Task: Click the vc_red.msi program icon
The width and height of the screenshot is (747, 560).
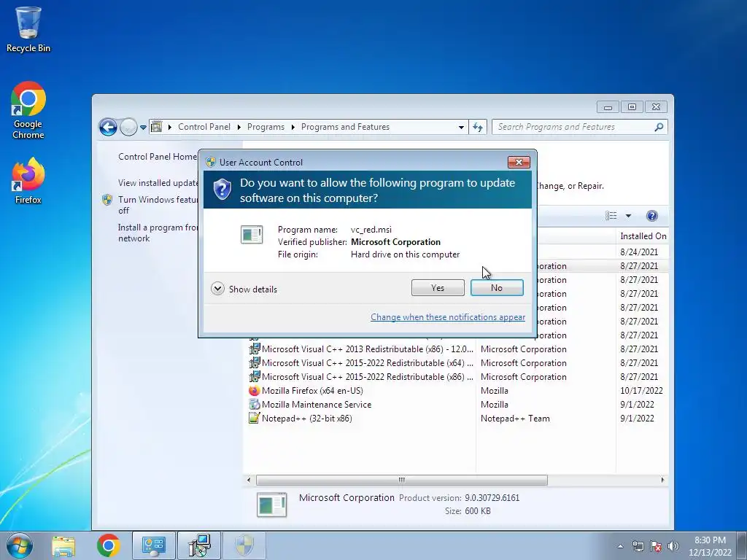Action: click(252, 234)
